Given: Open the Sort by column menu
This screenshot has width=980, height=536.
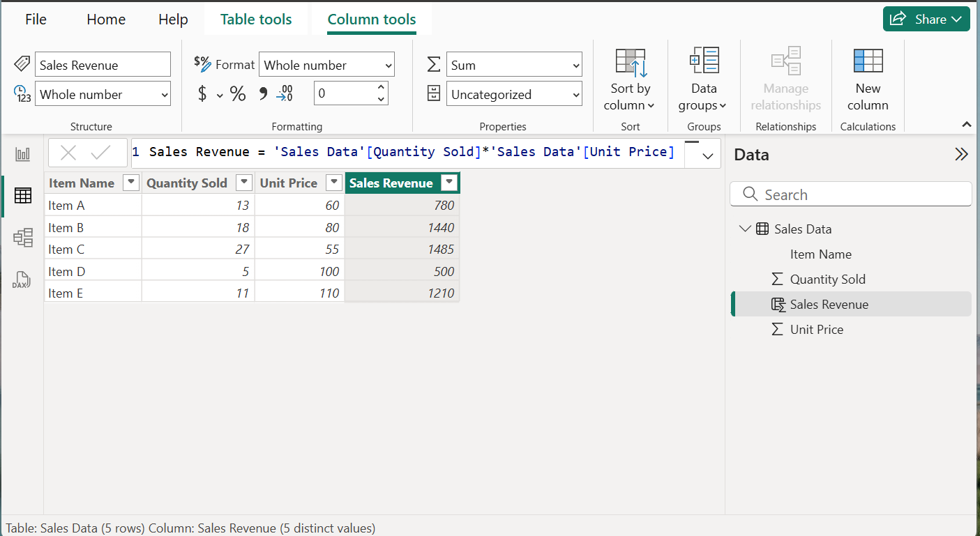Looking at the screenshot, I should pyautogui.click(x=630, y=79).
